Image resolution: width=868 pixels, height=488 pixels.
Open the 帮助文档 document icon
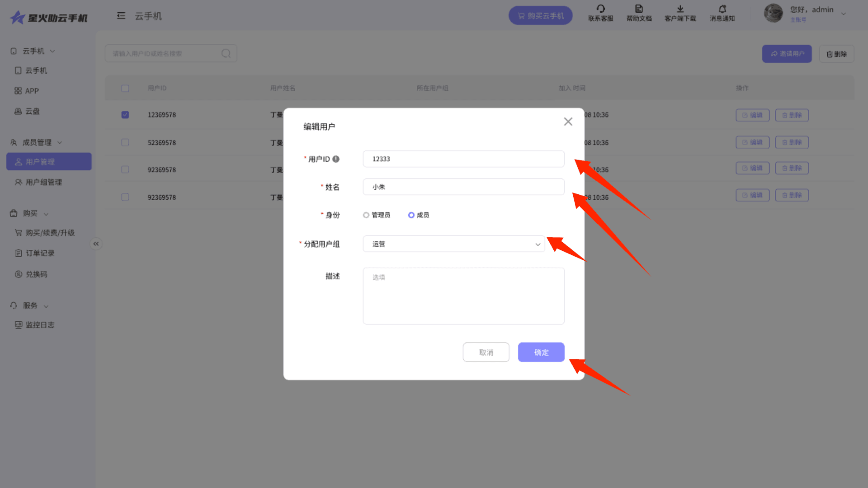(x=639, y=9)
